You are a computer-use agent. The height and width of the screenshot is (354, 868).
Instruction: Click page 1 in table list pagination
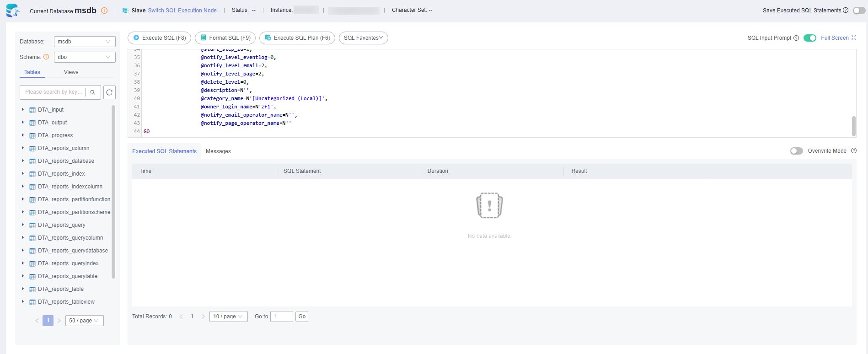pyautogui.click(x=48, y=321)
